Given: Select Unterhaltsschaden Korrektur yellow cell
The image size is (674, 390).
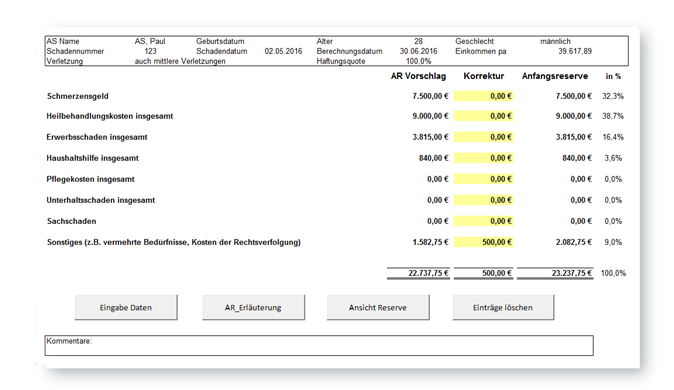Looking at the screenshot, I should 484,200.
